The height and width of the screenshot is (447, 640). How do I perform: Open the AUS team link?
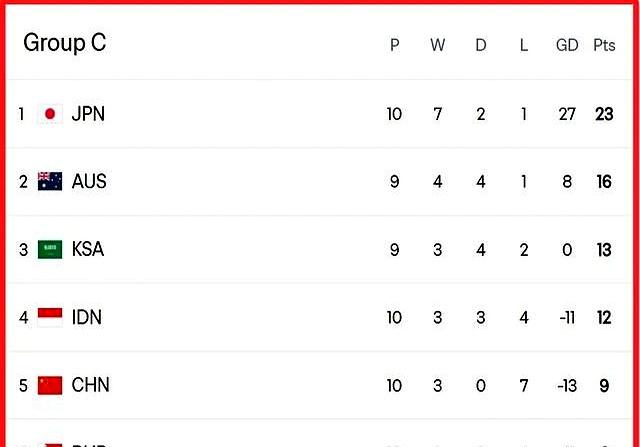[x=89, y=181]
